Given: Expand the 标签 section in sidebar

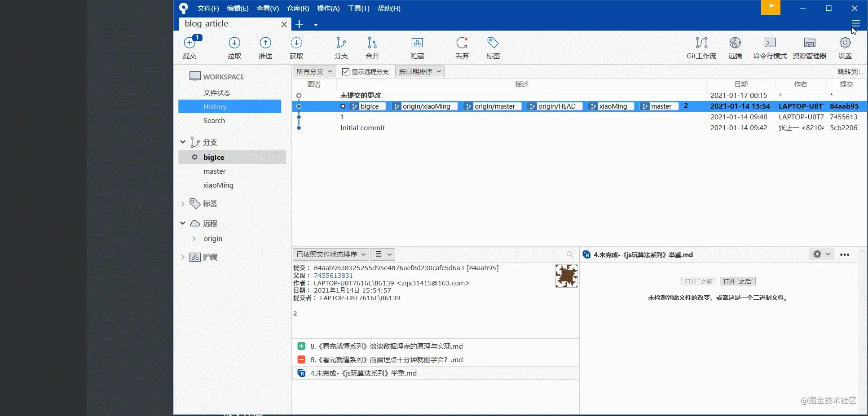Looking at the screenshot, I should coord(183,203).
